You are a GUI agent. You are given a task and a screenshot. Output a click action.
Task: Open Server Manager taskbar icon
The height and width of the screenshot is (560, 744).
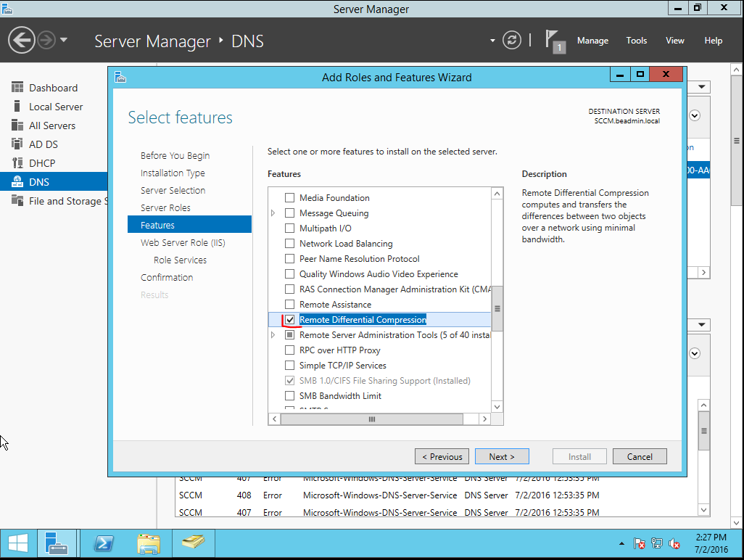pyautogui.click(x=57, y=543)
